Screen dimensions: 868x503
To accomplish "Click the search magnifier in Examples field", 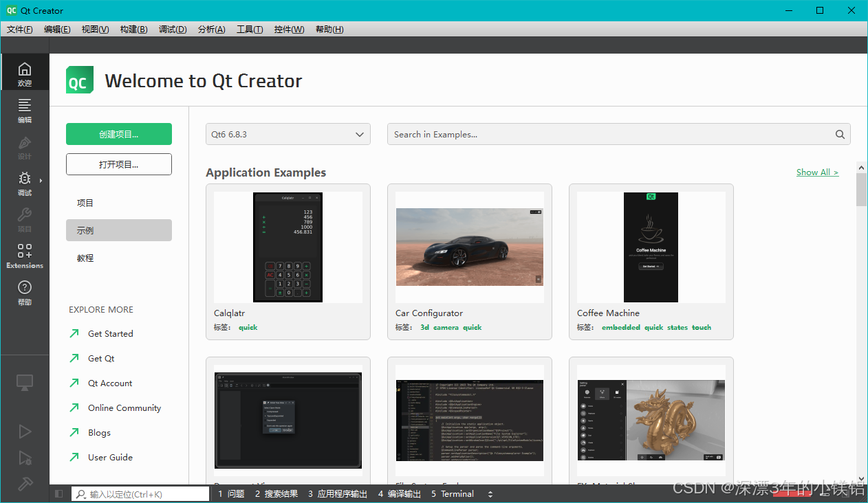I will (x=840, y=135).
